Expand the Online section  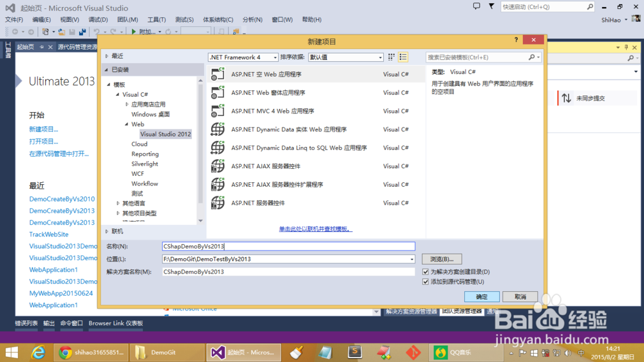click(x=107, y=231)
